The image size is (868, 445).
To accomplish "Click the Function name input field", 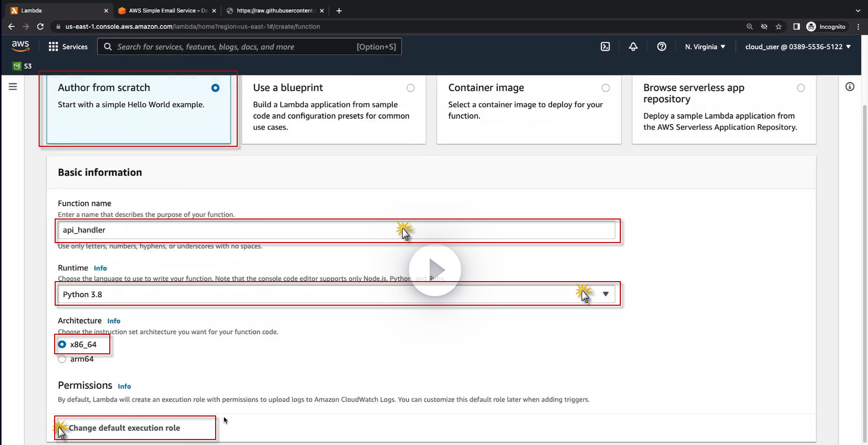I will [336, 230].
